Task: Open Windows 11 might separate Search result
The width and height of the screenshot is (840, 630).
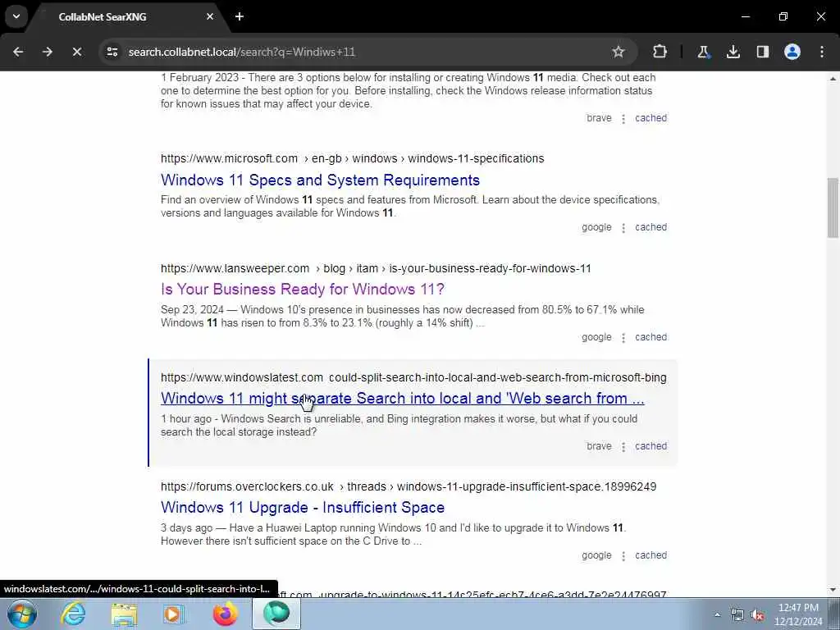Action: [402, 399]
